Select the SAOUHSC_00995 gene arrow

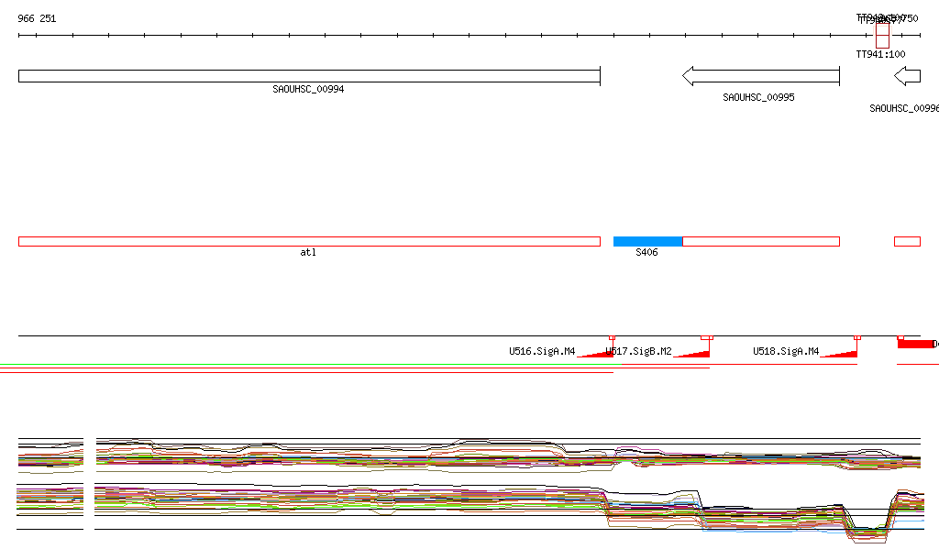click(760, 76)
